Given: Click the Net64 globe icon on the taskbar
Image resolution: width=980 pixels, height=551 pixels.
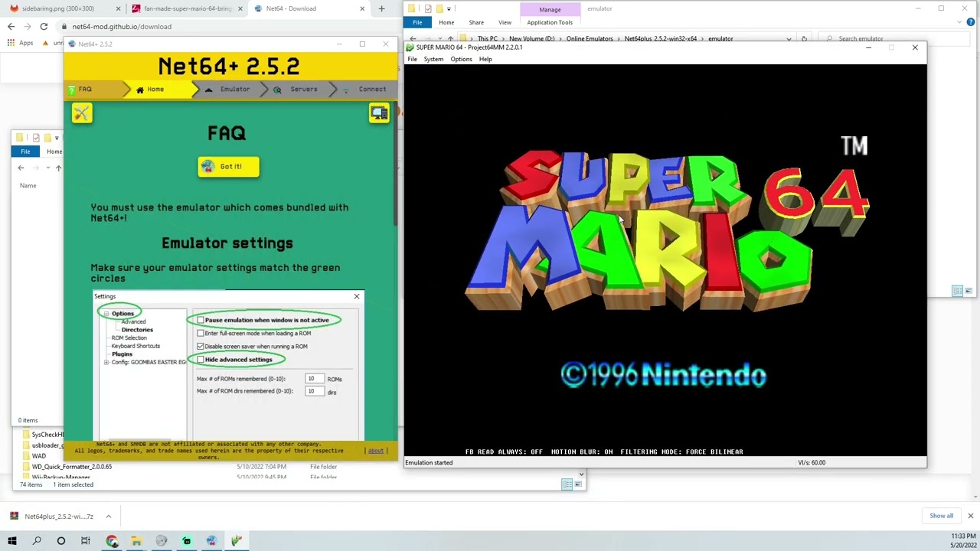Looking at the screenshot, I should pyautogui.click(x=211, y=541).
